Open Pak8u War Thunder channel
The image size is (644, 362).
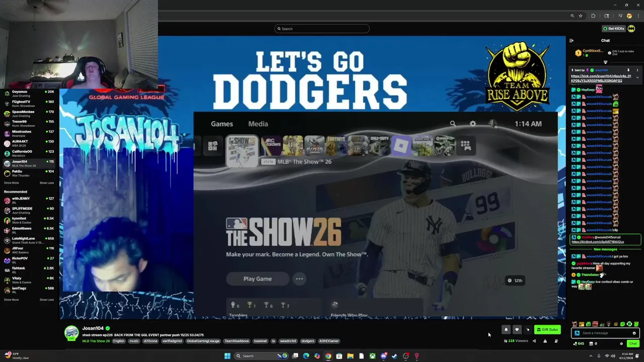[x=29, y=173]
